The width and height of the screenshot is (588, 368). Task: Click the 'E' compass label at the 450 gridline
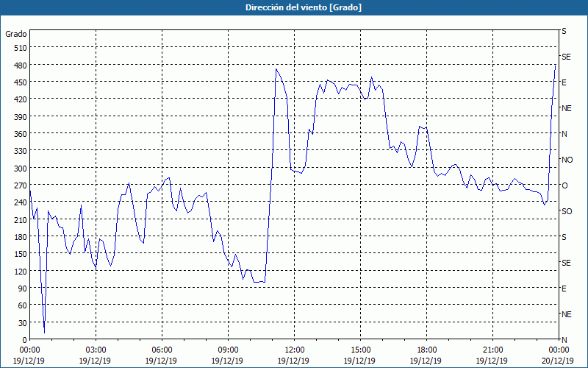click(x=564, y=82)
